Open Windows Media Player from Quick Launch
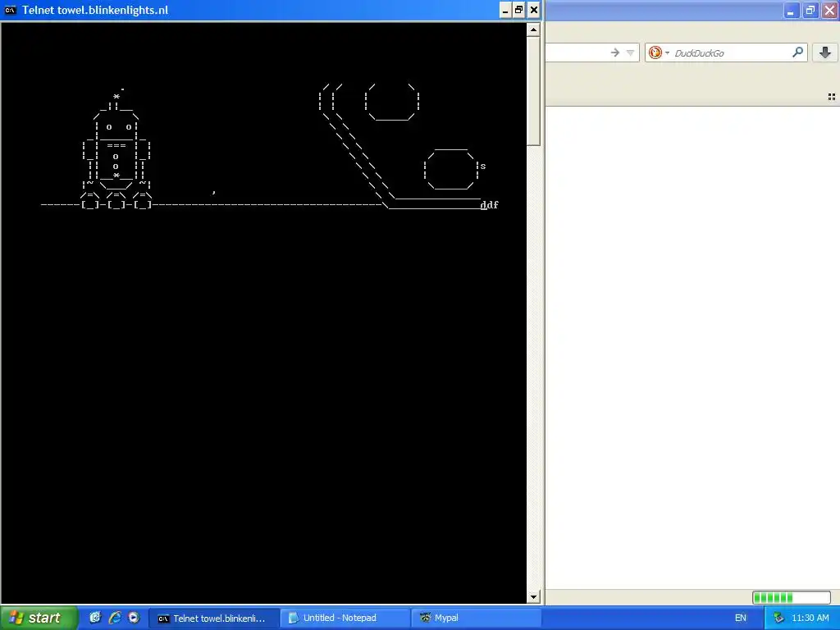This screenshot has height=630, width=840. (134, 618)
